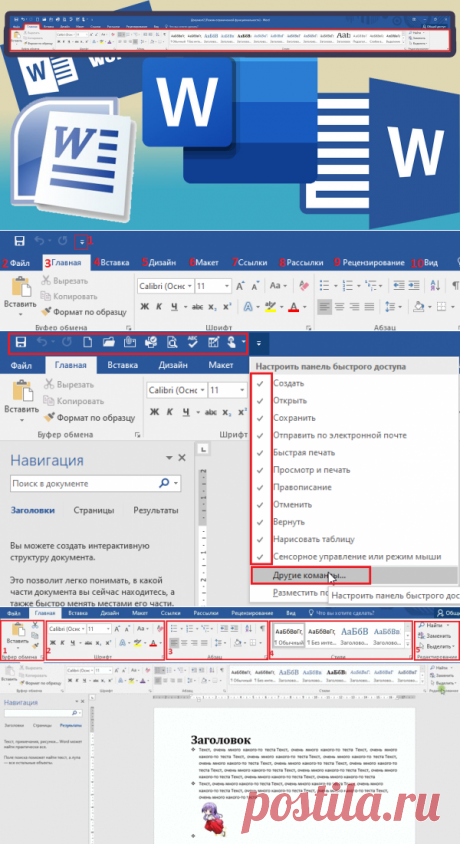Open the Рассылки tab marked 8
Screen dimensions: 460x844
tap(305, 263)
